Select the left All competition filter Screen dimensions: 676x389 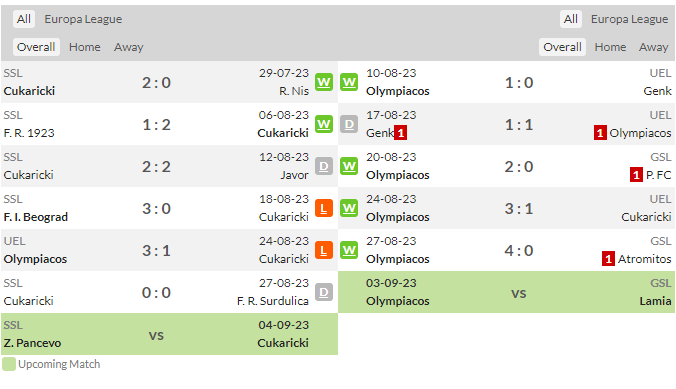(24, 19)
